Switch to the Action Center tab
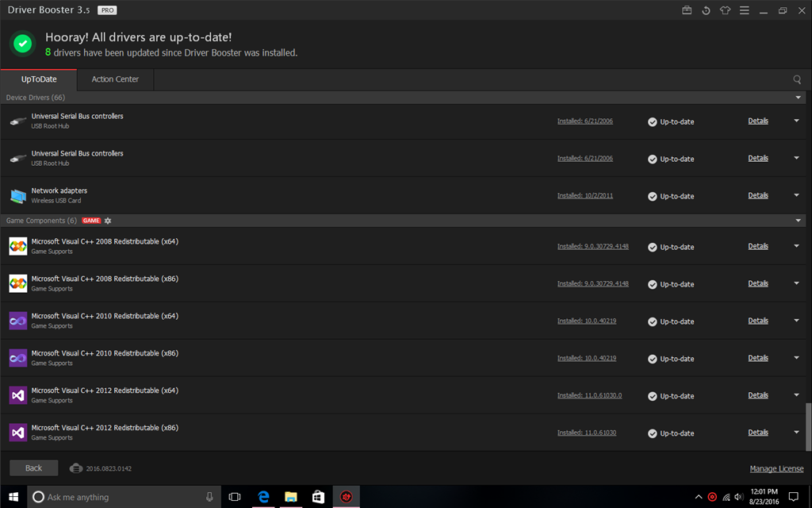Viewport: 812px width, 508px height. point(115,80)
